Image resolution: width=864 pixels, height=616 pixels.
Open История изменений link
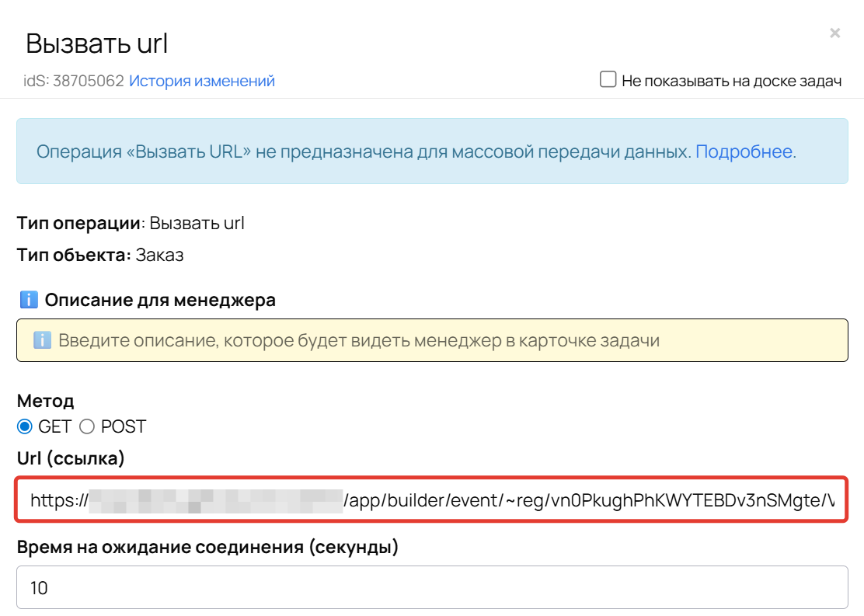(201, 81)
